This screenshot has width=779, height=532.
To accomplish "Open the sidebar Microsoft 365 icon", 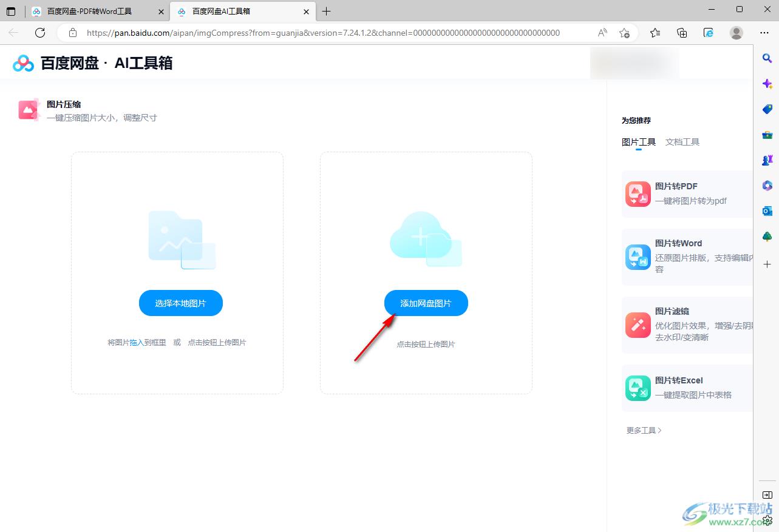I will (767, 186).
